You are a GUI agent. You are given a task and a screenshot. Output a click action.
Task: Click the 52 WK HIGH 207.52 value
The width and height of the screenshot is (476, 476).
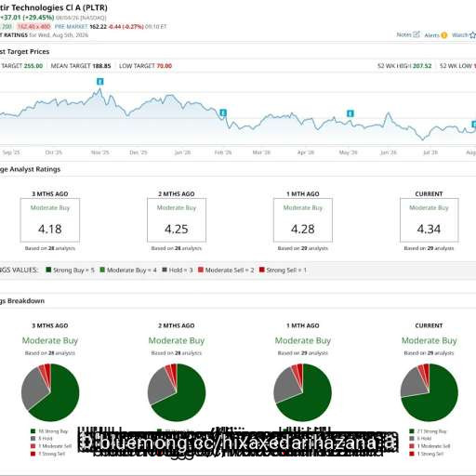422,66
